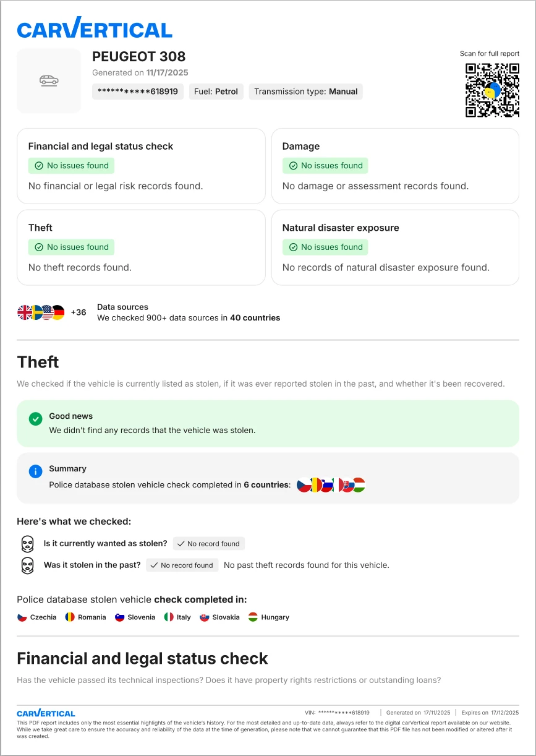Click the Italy flag icon in list
This screenshot has height=756, width=536.
pos(169,617)
